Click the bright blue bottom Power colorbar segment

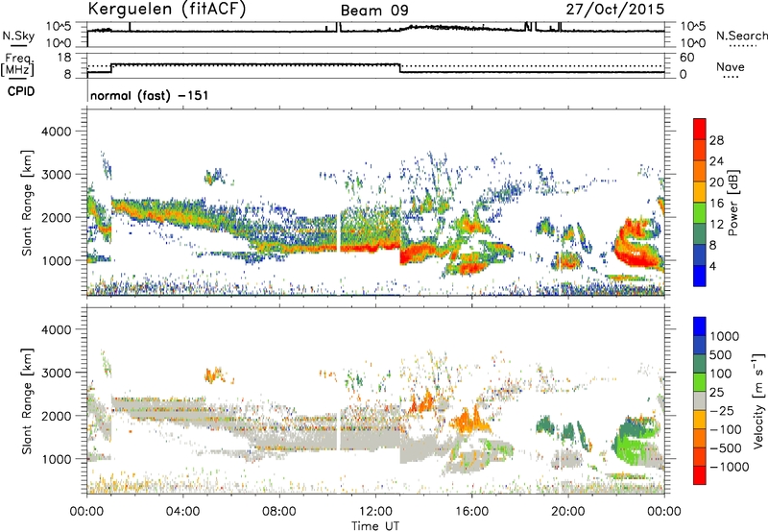pos(700,276)
